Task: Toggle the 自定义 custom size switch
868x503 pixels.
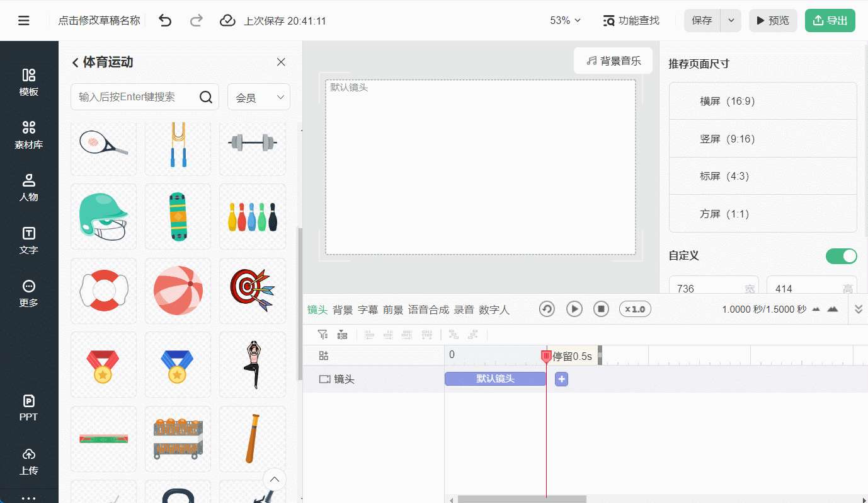Action: [x=842, y=256]
